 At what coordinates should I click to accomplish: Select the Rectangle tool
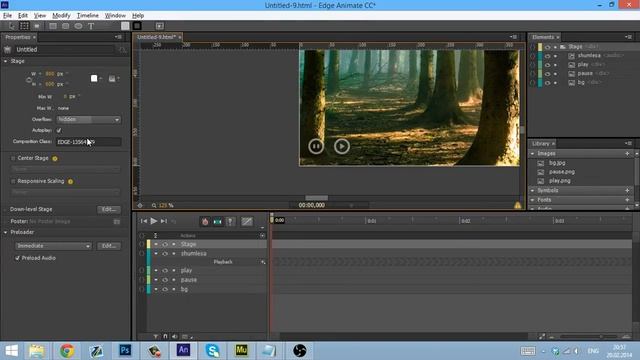(x=53, y=26)
